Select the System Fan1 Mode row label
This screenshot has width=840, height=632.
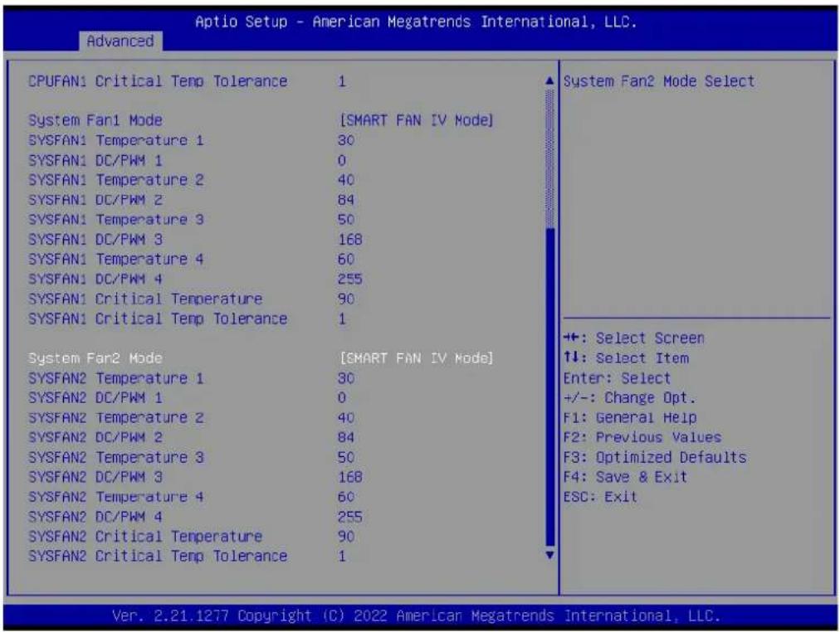tap(95, 120)
